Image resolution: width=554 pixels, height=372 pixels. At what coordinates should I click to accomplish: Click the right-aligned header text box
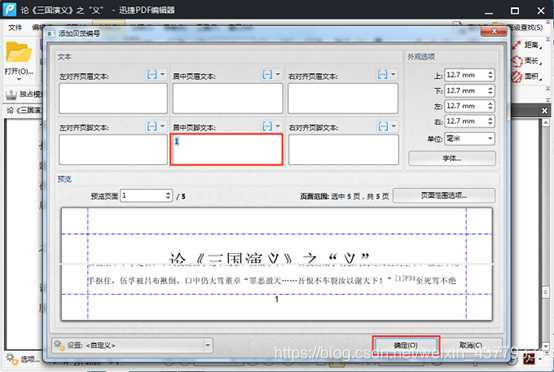click(343, 98)
